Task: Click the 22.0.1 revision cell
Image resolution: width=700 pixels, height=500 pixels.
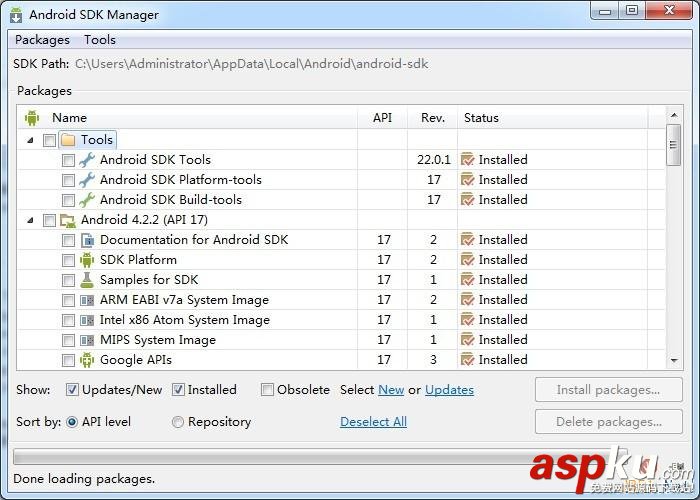Action: [x=433, y=159]
